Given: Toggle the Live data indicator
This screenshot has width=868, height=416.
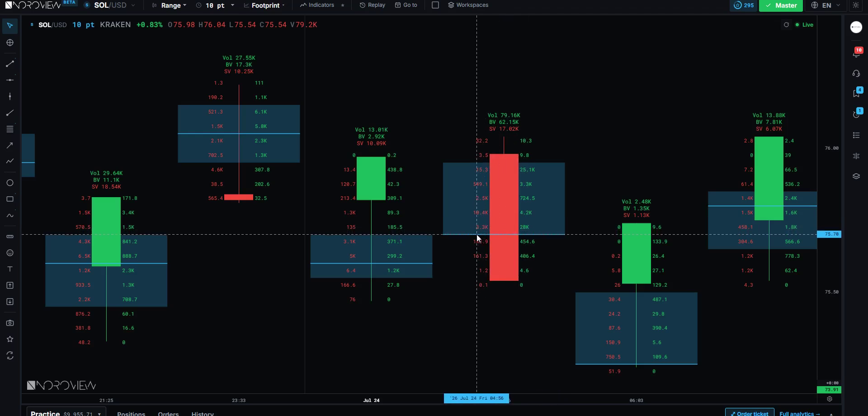Looking at the screenshot, I should pyautogui.click(x=804, y=25).
